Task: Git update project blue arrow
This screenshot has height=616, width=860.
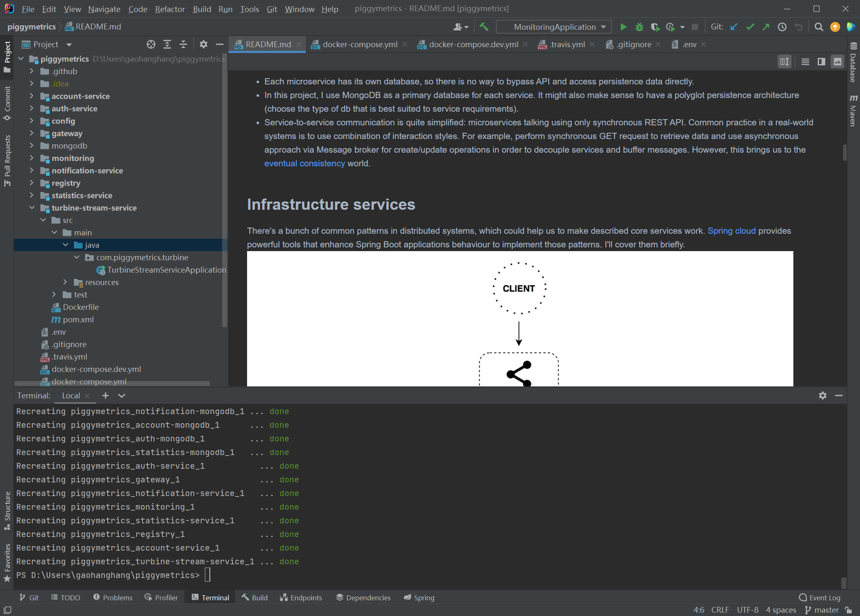Action: point(734,27)
